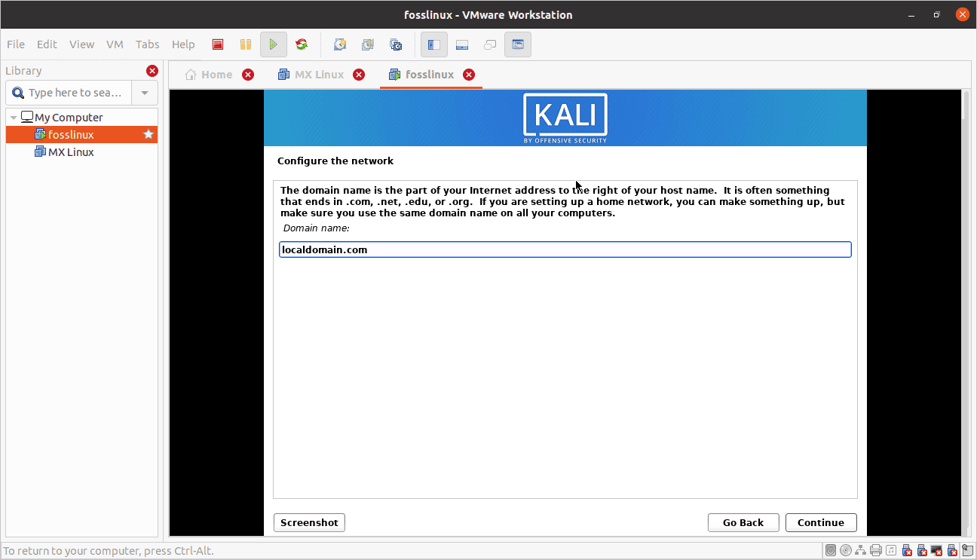Click the My Computer monitor icon
977x560 pixels.
(x=27, y=117)
